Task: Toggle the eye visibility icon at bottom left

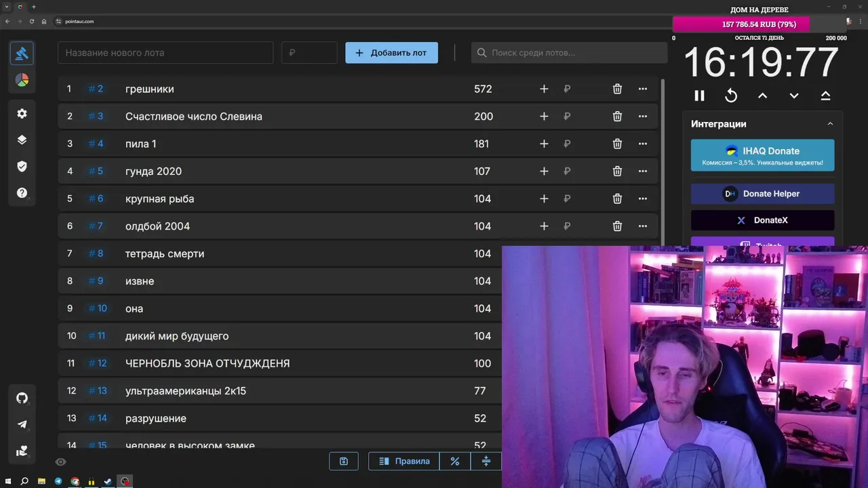Action: (60, 462)
